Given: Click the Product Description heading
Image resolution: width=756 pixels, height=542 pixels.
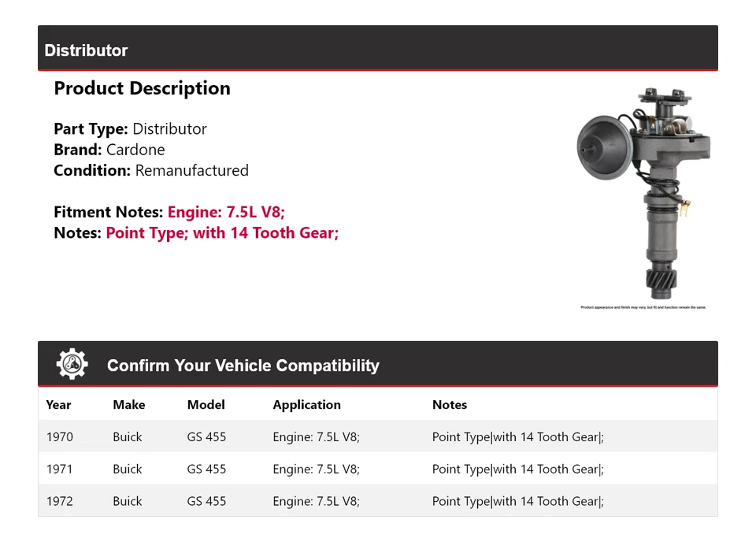Looking at the screenshot, I should [x=142, y=88].
